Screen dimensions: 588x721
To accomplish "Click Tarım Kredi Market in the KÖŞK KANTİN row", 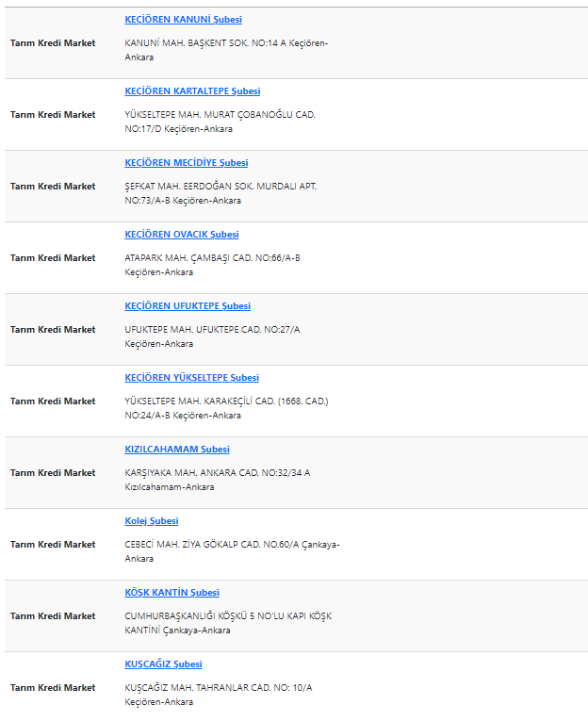I will pos(53,616).
